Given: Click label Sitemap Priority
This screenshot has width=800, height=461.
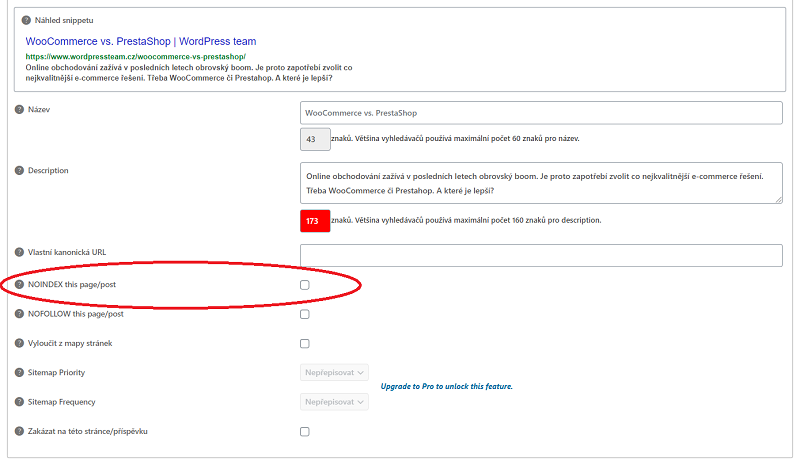Looking at the screenshot, I should (x=56, y=373).
